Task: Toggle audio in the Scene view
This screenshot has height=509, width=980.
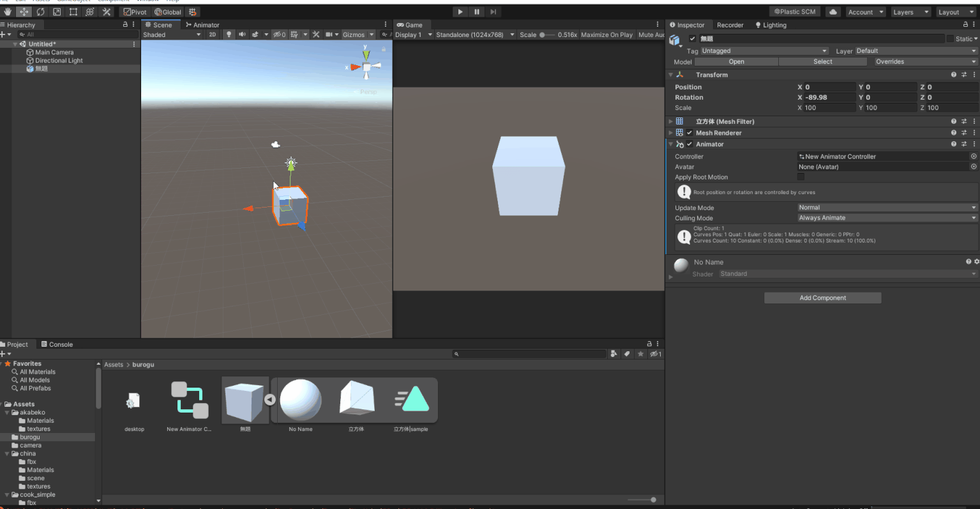Action: click(x=243, y=34)
